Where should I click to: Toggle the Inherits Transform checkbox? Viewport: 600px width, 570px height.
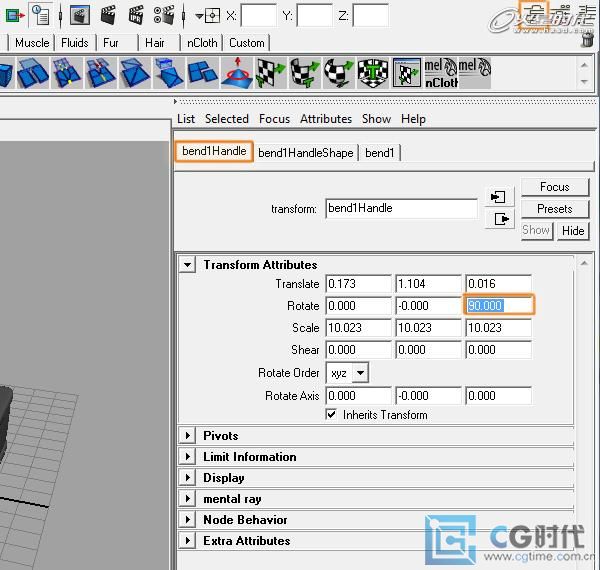(331, 414)
